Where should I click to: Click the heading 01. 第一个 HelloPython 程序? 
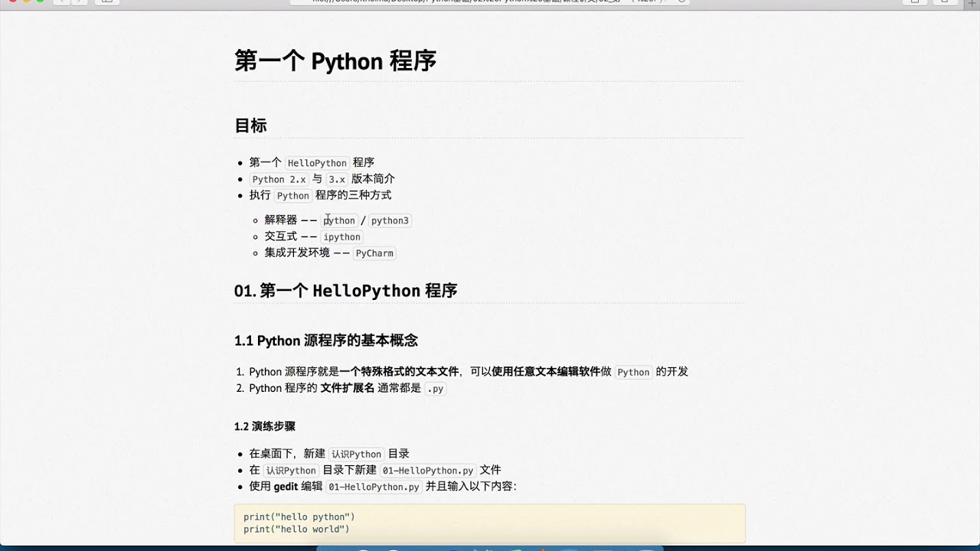pyautogui.click(x=346, y=291)
